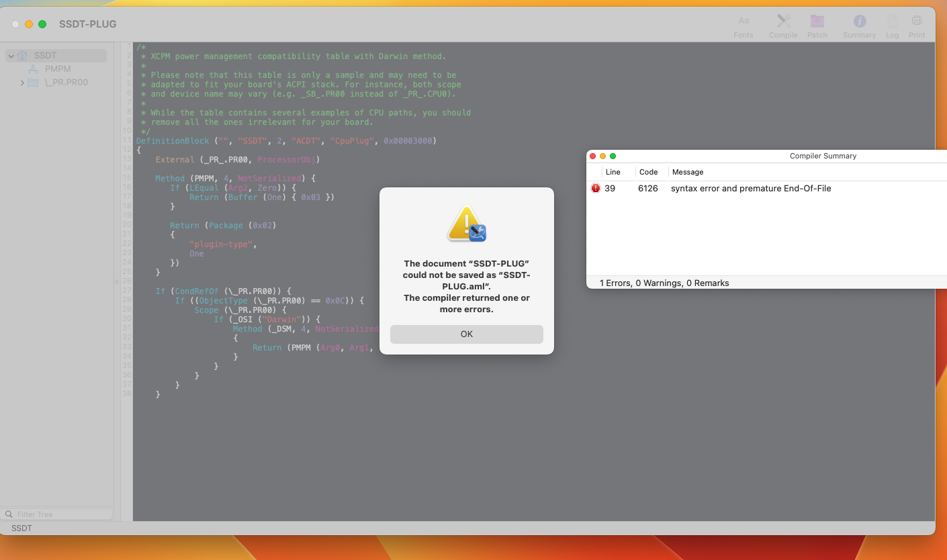Click the red error icon on line 39 row
The width and height of the screenshot is (947, 560).
click(x=596, y=189)
